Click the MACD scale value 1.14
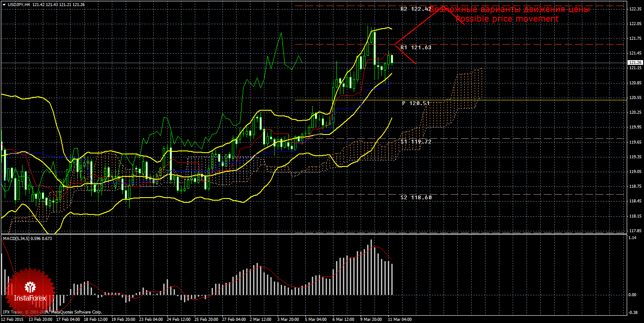The image size is (644, 323). tap(632, 238)
